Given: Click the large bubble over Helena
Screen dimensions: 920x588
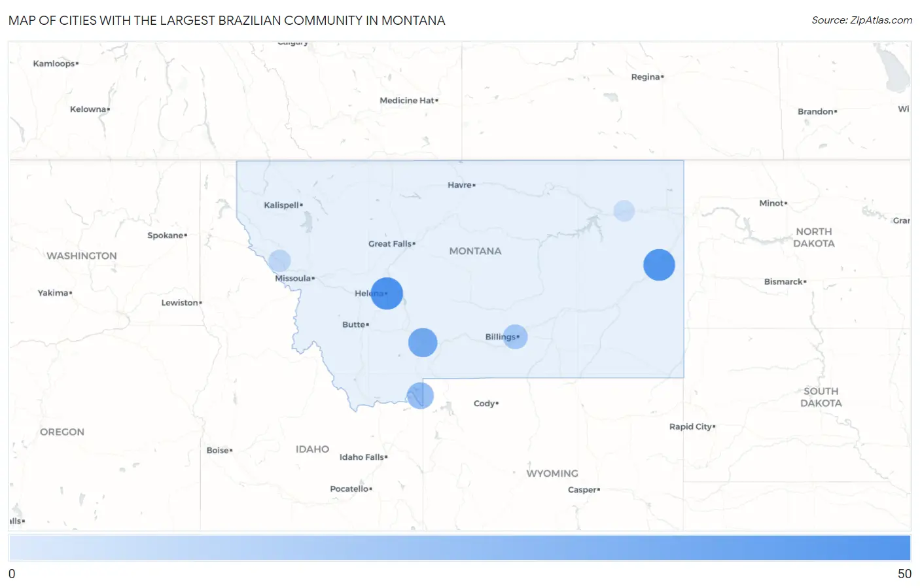Looking at the screenshot, I should click(x=387, y=294).
